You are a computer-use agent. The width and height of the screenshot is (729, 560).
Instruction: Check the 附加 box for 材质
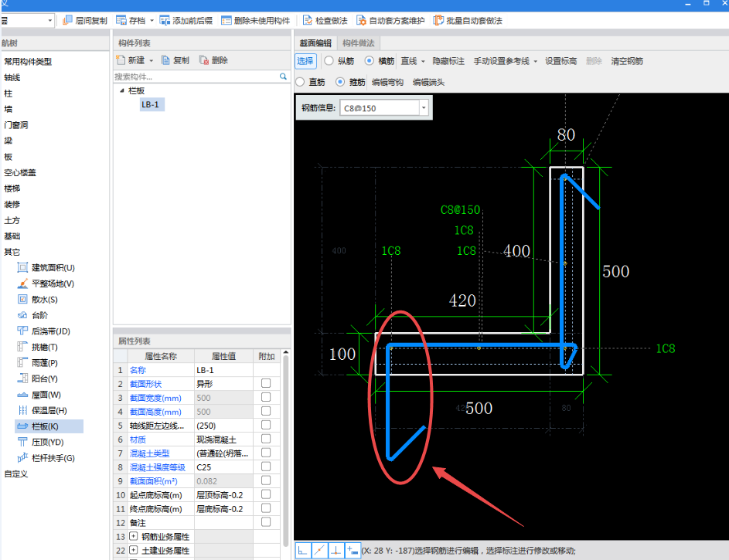coord(266,439)
